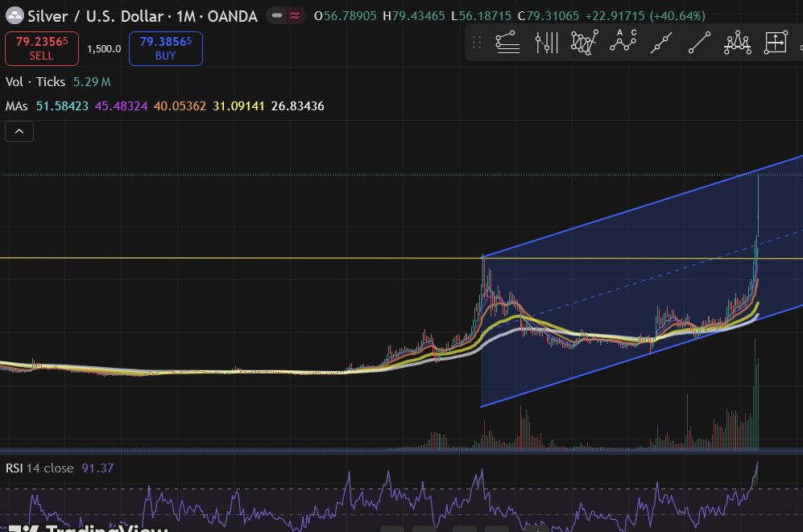Click the tallest volume bar on the chart
803x532 pixels.
(755, 394)
